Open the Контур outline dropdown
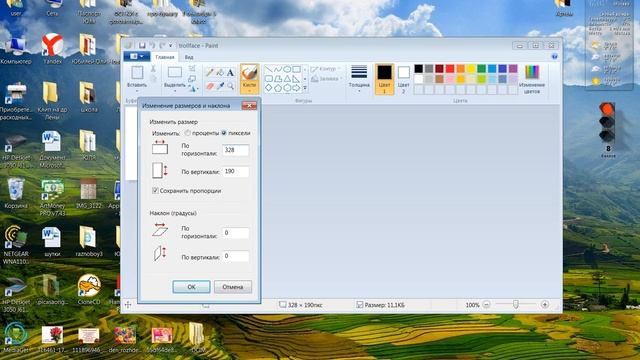The image size is (640, 360). 325,69
